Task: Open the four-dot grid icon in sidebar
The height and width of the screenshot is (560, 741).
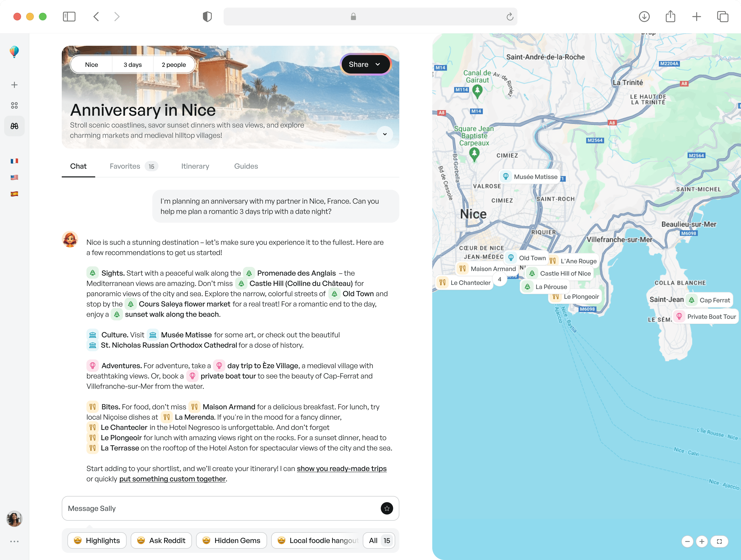Action: (x=14, y=105)
